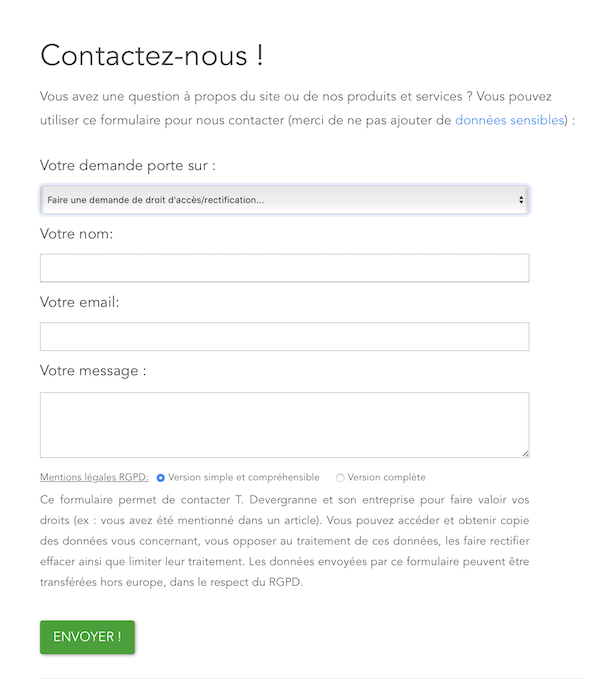Image resolution: width=600 pixels, height=688 pixels.
Task: Open the request subject dropdown
Action: click(284, 200)
